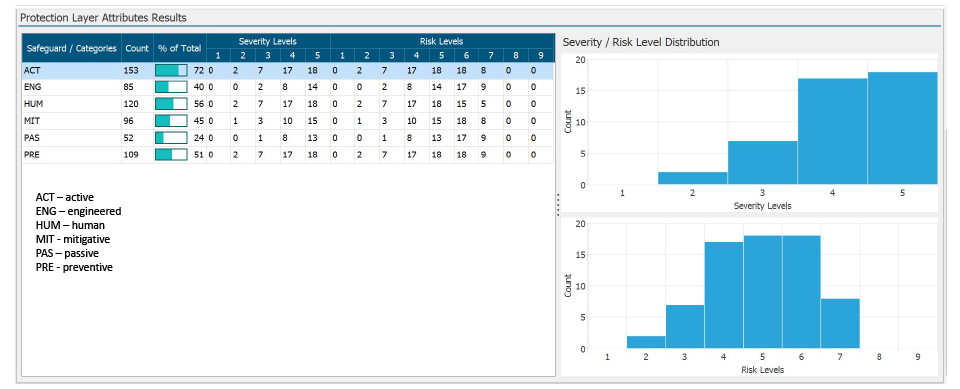Click percentage value 24 in PAS row

[198, 138]
